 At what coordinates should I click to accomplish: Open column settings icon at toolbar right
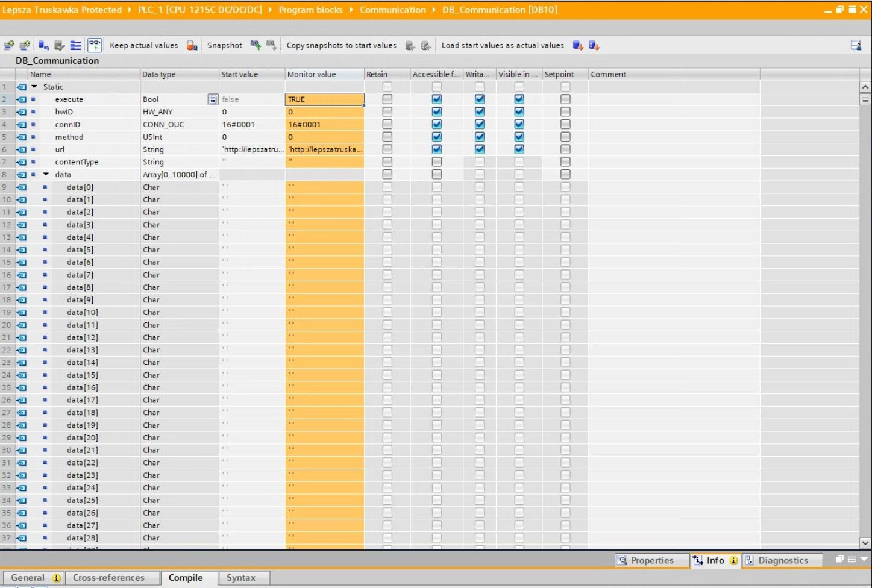[856, 45]
